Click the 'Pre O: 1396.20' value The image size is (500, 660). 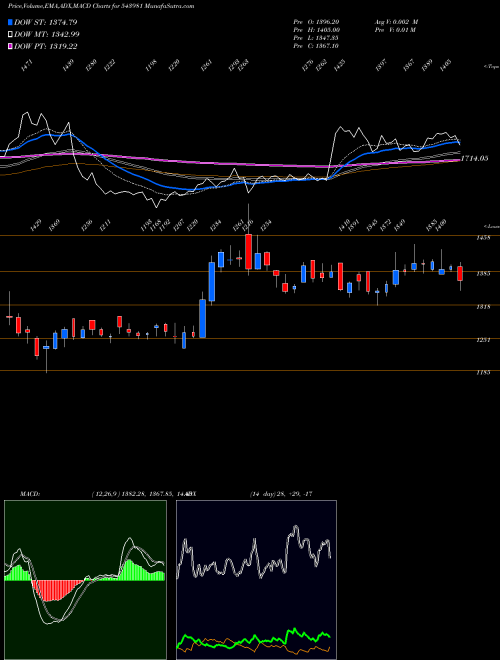(316, 22)
